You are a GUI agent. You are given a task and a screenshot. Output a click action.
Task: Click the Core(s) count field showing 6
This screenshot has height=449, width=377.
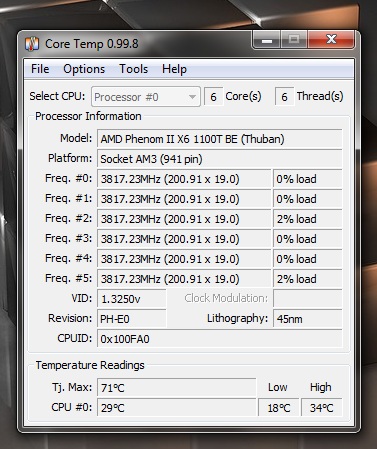[x=213, y=97]
